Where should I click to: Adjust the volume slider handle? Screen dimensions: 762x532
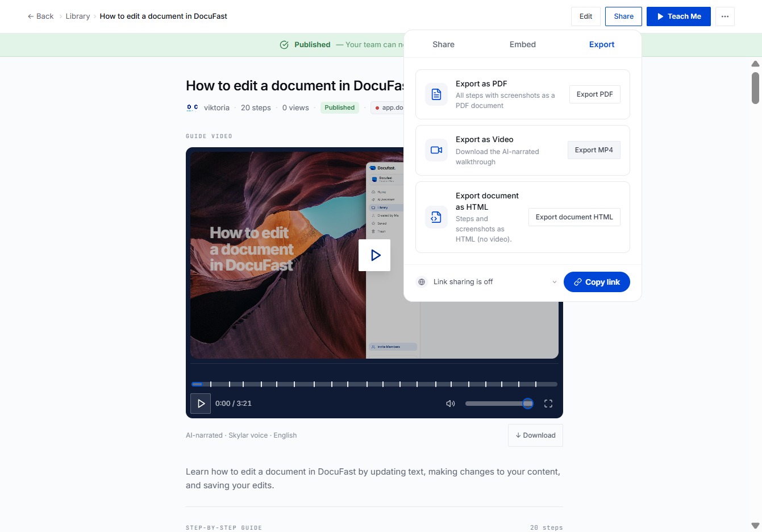[528, 404]
